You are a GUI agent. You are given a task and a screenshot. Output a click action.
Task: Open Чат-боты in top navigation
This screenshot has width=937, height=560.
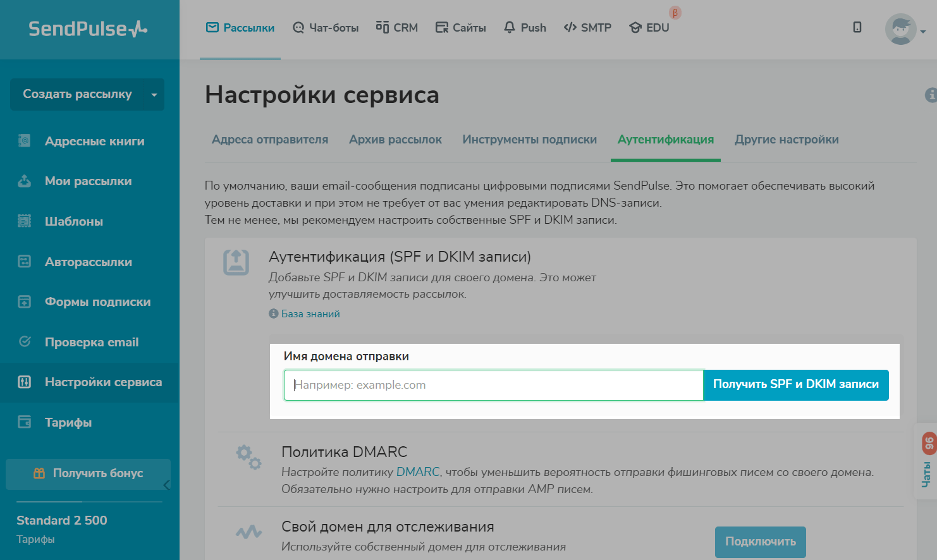pyautogui.click(x=334, y=28)
